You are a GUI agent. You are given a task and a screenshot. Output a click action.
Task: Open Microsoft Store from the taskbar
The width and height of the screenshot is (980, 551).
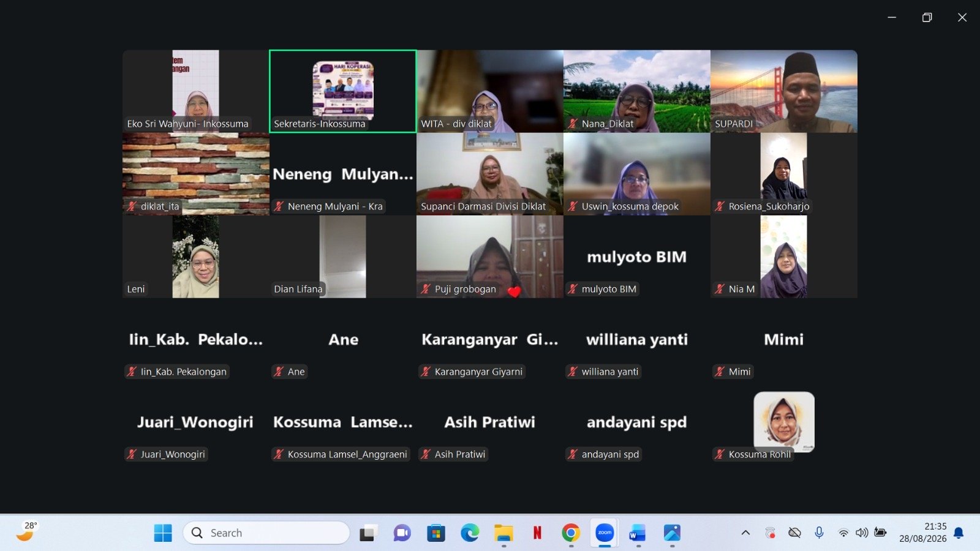coord(436,533)
